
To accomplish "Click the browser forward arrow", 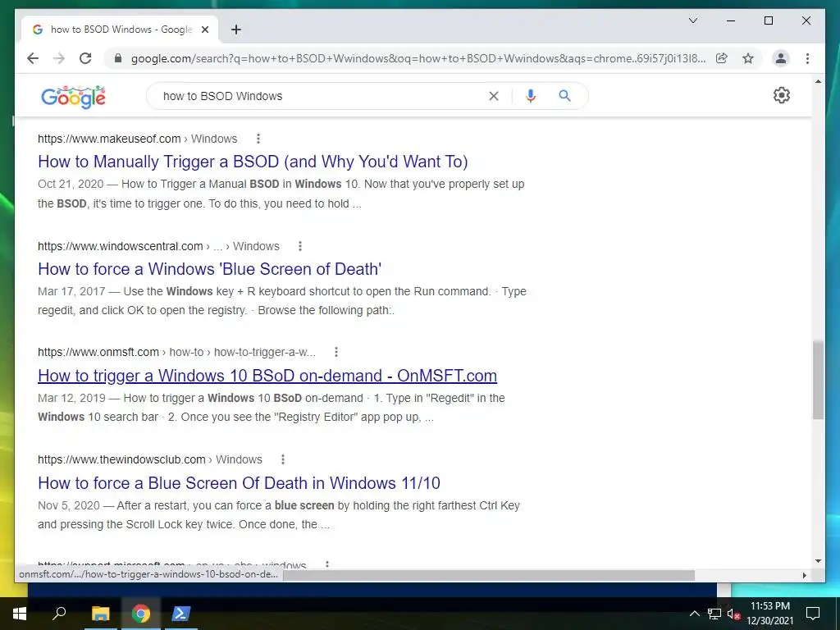I will pyautogui.click(x=59, y=58).
